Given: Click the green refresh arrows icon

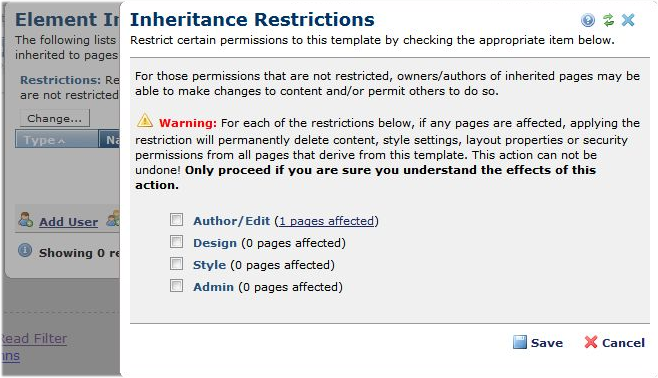Looking at the screenshot, I should 608,20.
